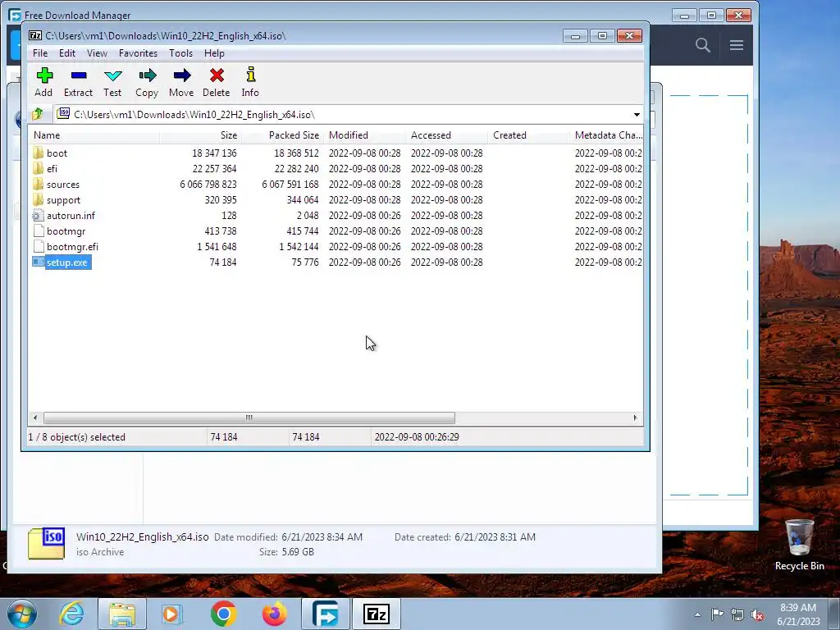Click the iso archive thumbnail in details pane
This screenshot has height=630, width=840.
point(47,543)
